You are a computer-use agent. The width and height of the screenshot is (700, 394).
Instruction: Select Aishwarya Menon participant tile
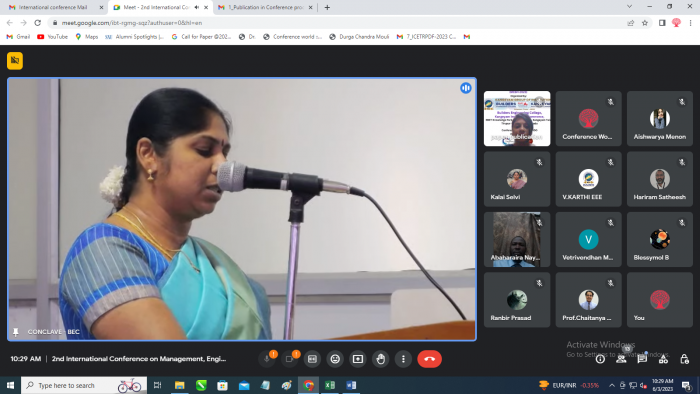click(659, 118)
